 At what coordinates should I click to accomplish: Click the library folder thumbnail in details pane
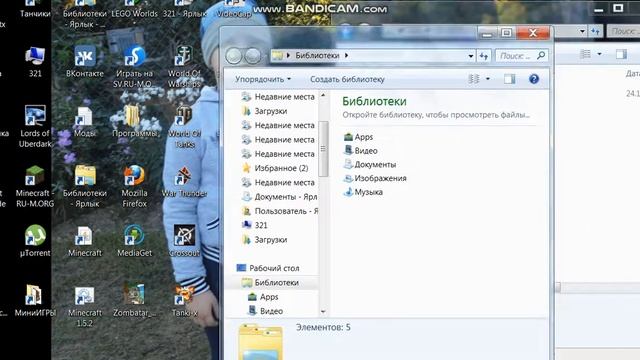coord(260,342)
